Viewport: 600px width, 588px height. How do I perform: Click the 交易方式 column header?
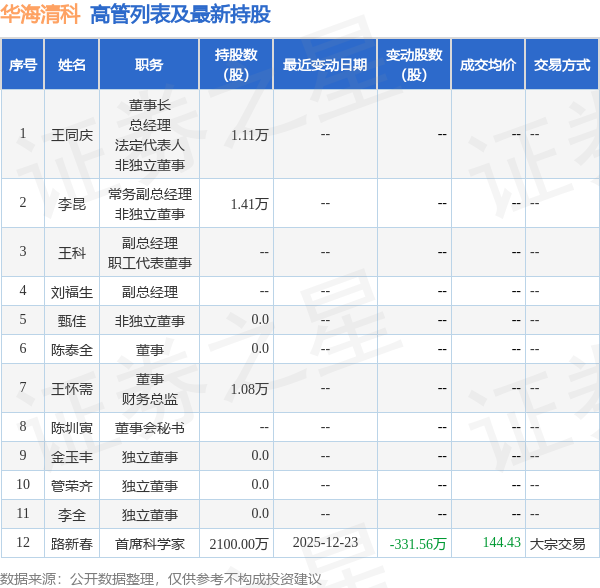pyautogui.click(x=562, y=65)
